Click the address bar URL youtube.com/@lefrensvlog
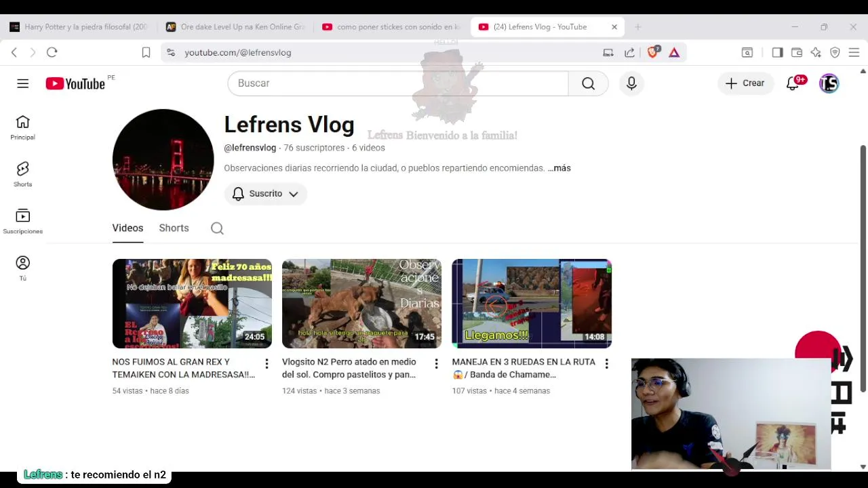Image resolution: width=868 pixels, height=488 pixels. click(238, 52)
